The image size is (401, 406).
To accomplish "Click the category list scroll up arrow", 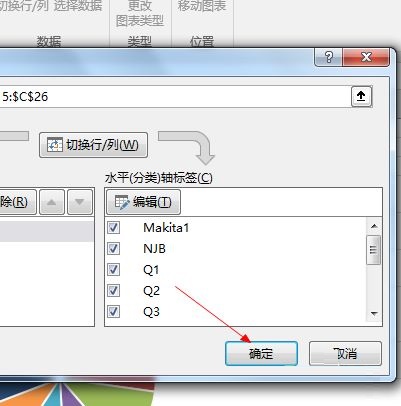I will (x=374, y=226).
